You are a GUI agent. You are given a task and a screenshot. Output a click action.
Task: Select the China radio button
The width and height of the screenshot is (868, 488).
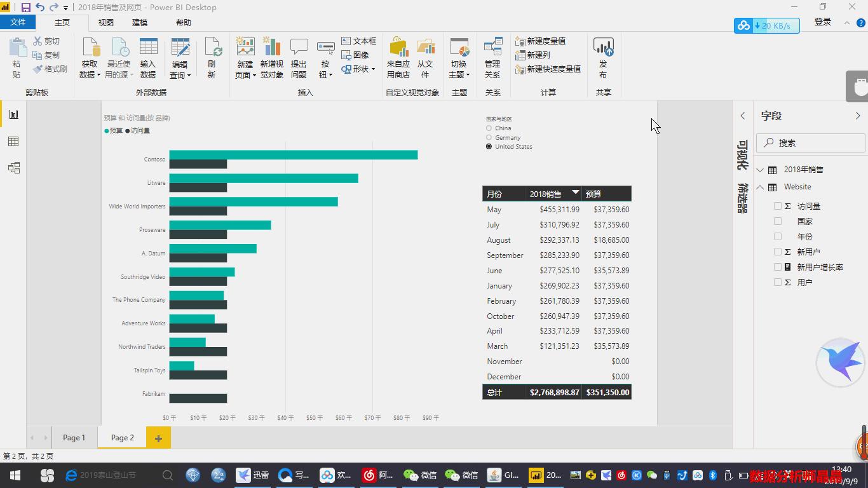(x=489, y=128)
